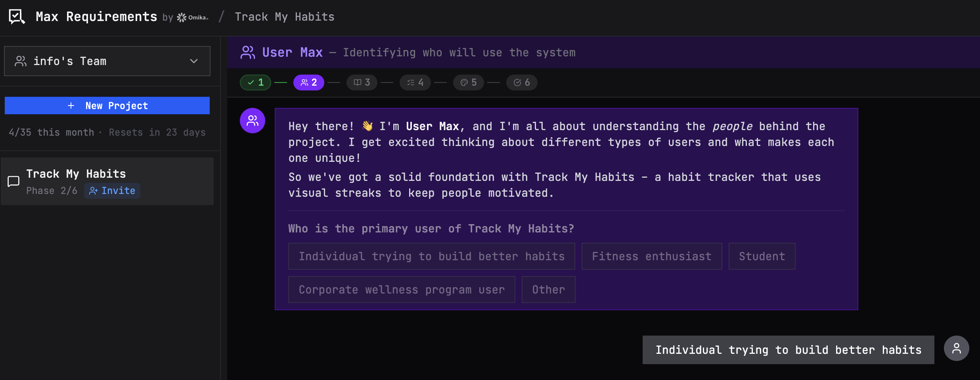Open Track My Habits breadcrumb in the header

coord(284,16)
